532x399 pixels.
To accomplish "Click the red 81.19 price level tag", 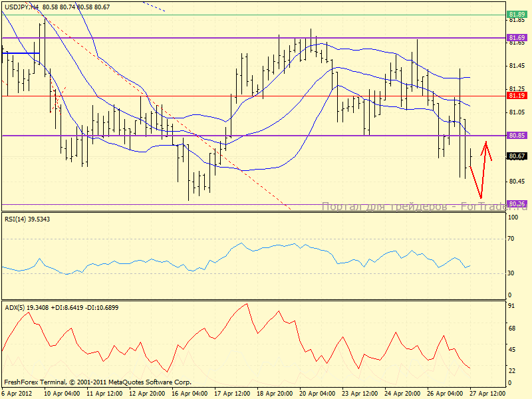I will click(x=517, y=96).
